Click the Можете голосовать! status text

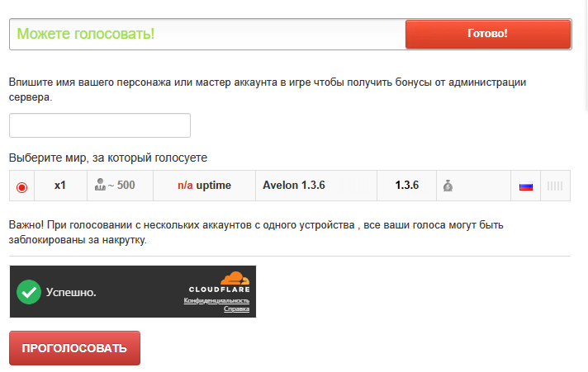click(x=86, y=34)
